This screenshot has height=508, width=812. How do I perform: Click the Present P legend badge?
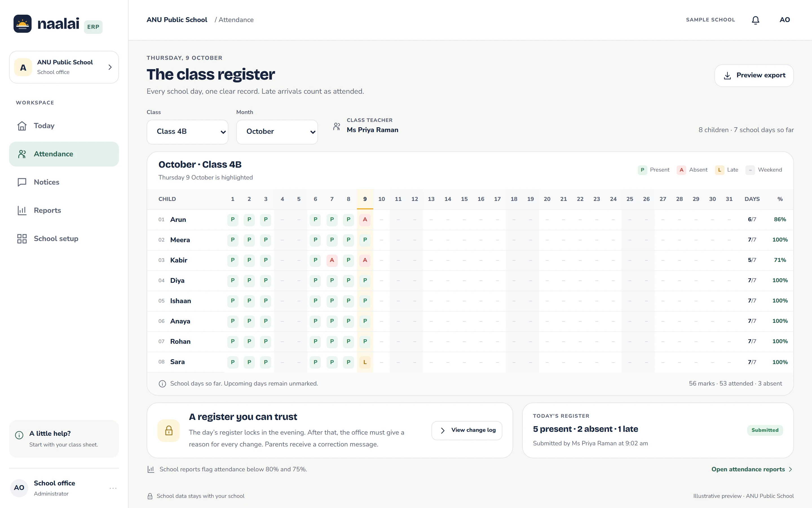pos(642,170)
